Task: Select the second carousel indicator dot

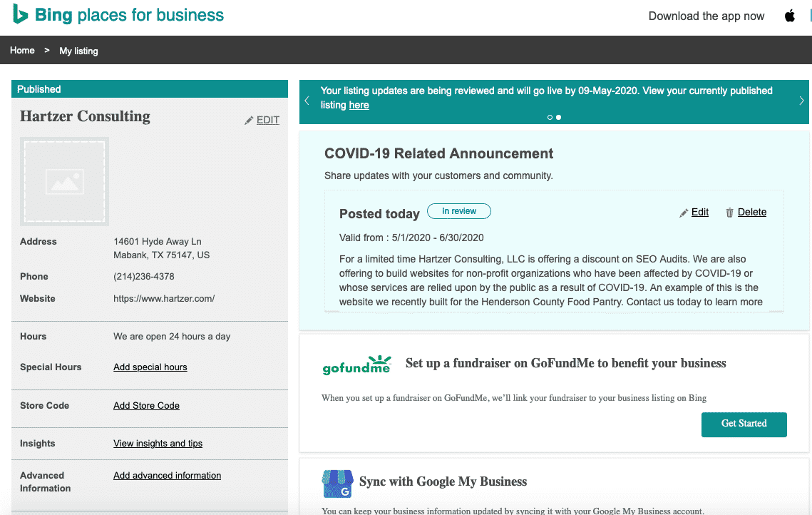Action: click(x=558, y=117)
